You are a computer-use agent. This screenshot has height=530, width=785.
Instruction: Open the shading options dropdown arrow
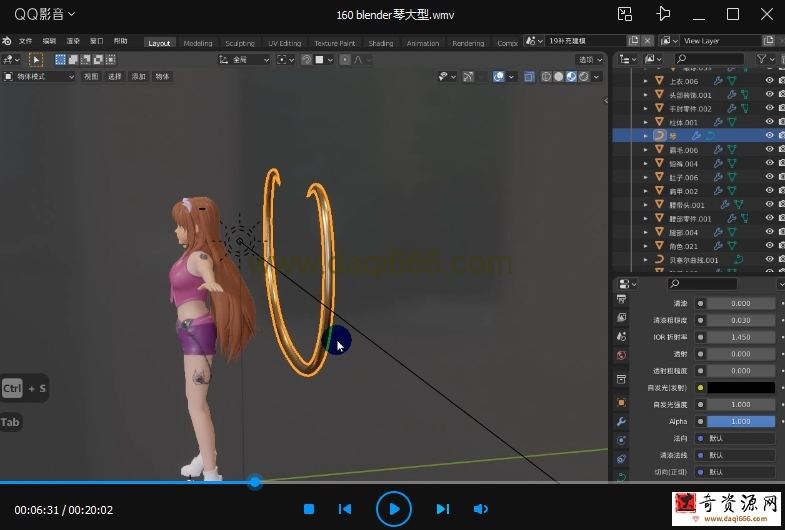tap(596, 77)
